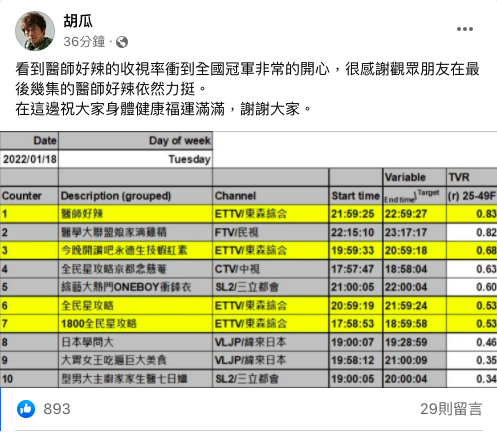
Task: Click the Channel column header
Action: [x=271, y=196]
